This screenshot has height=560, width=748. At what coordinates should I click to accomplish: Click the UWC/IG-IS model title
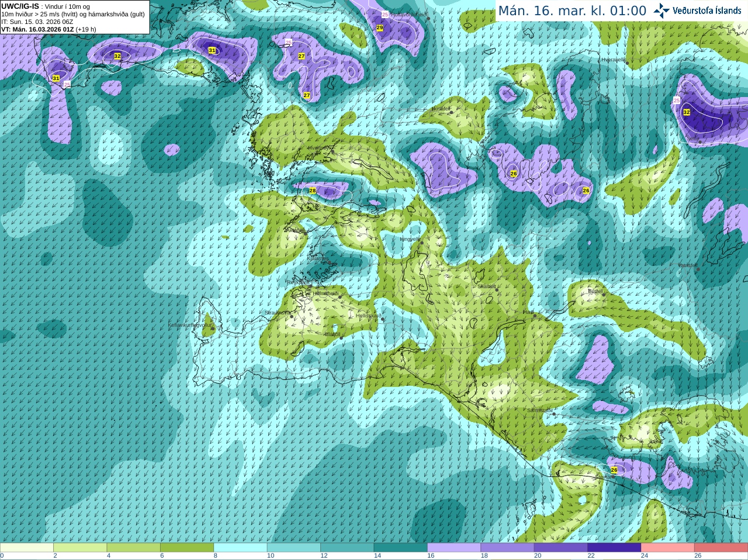20,6
